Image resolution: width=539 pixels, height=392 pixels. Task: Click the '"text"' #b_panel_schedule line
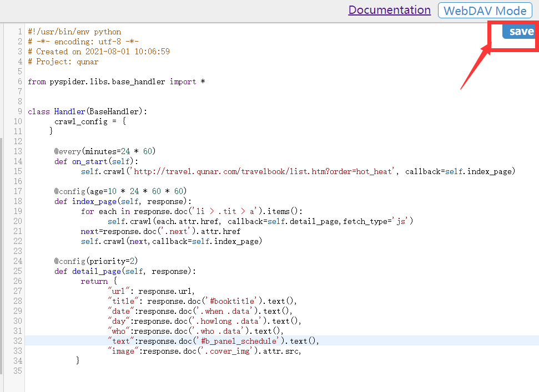coord(214,341)
